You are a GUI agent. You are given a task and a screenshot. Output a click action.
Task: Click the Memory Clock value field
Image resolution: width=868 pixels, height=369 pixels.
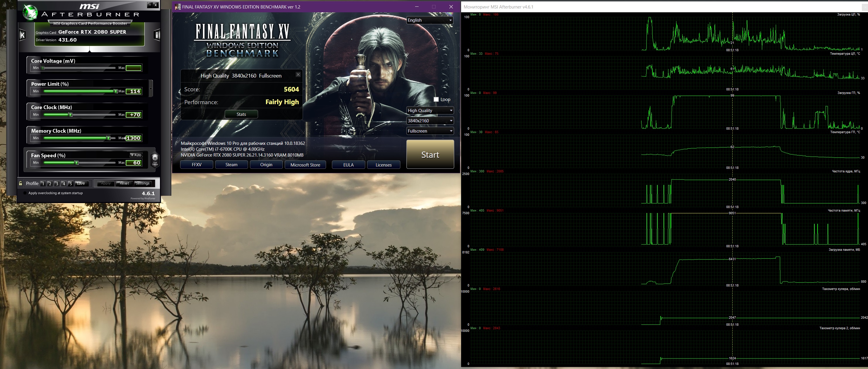133,138
